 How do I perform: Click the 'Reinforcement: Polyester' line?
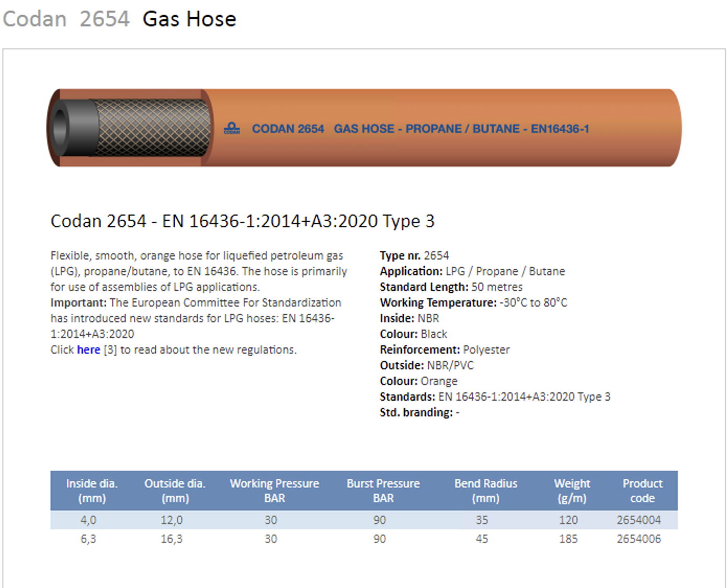(445, 350)
